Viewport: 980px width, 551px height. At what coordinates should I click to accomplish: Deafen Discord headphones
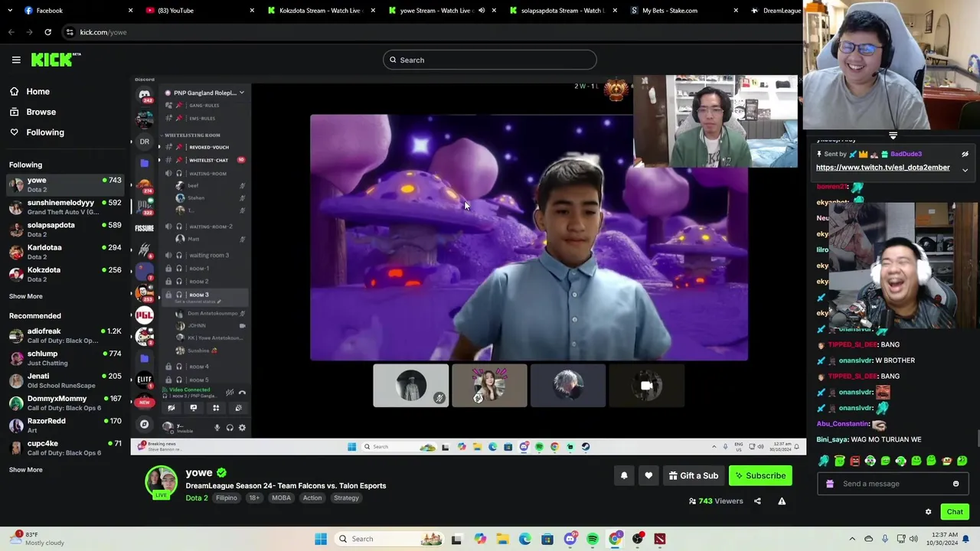(x=230, y=428)
